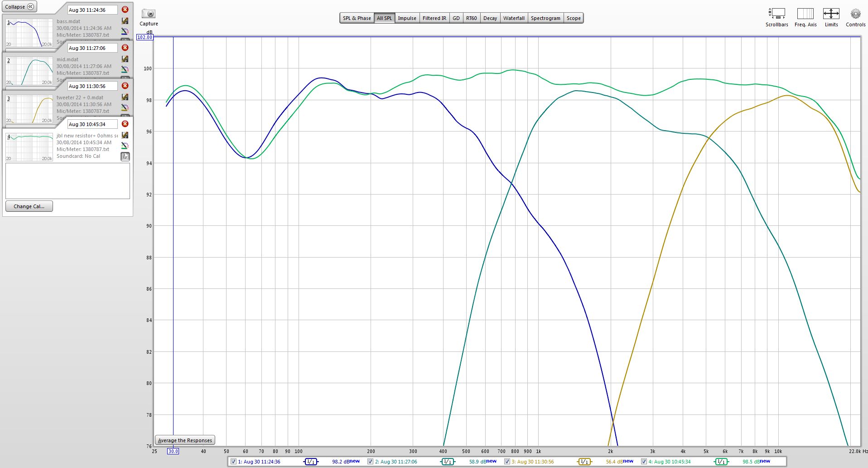Click the tweeter 22 + 0.mdat text

pyautogui.click(x=80, y=97)
